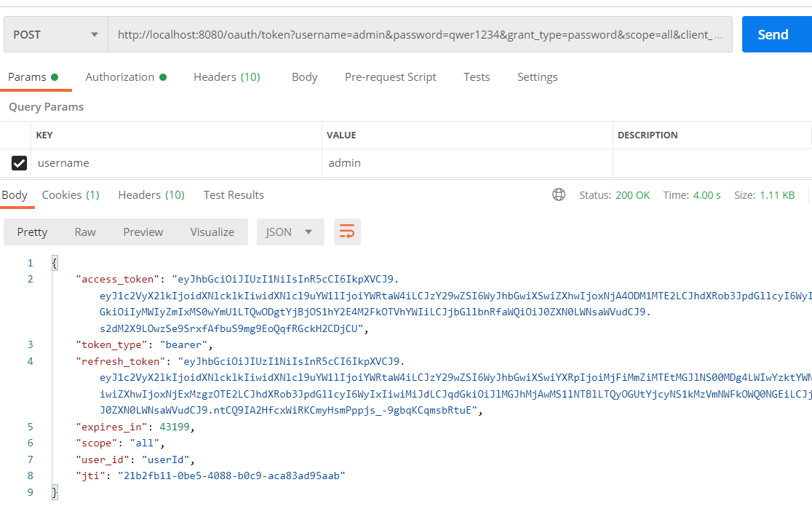Viewport: 812px width, 517px height.
Task: Click the request URL field
Action: 420,35
